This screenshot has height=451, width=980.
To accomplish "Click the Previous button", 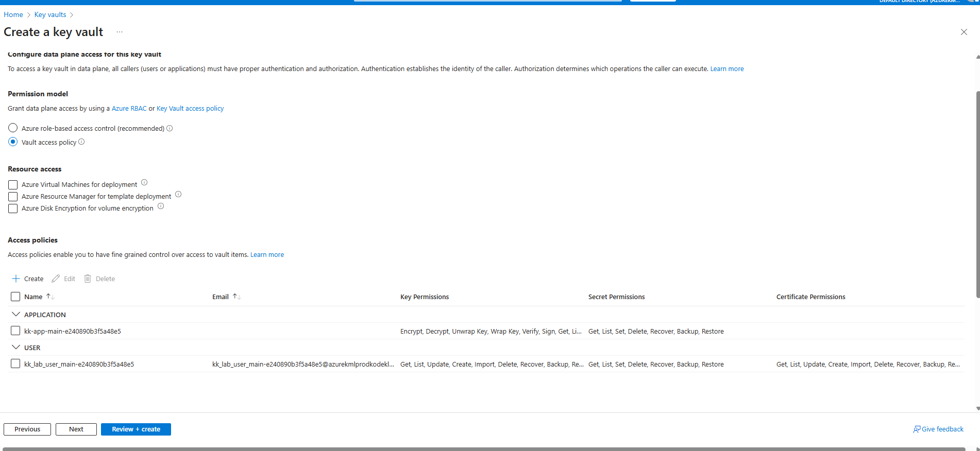I will click(27, 429).
